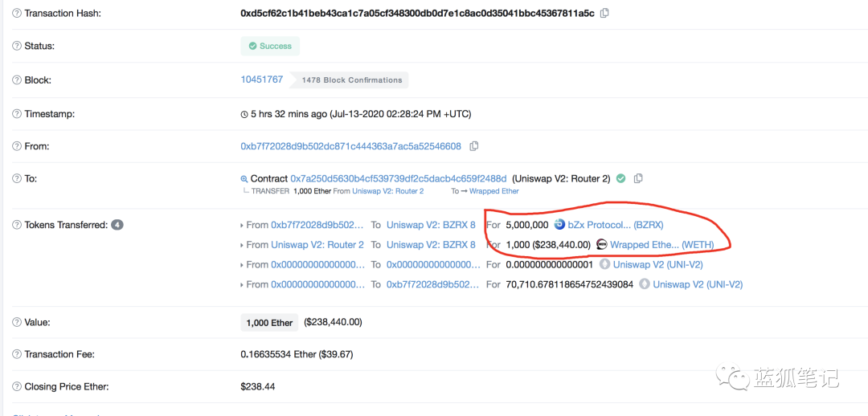The width and height of the screenshot is (868, 416).
Task: Open From 0x00000000000000… in third token row
Action: click(x=317, y=264)
